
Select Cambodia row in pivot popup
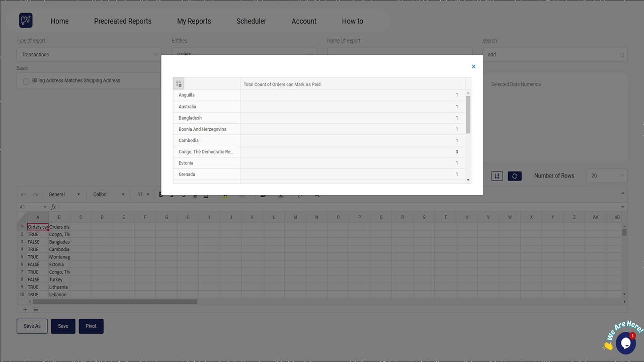pyautogui.click(x=207, y=140)
